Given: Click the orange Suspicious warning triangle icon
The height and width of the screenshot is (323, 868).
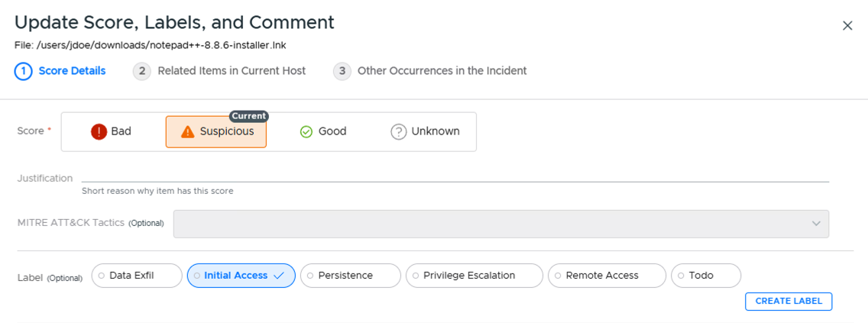Looking at the screenshot, I should 188,131.
